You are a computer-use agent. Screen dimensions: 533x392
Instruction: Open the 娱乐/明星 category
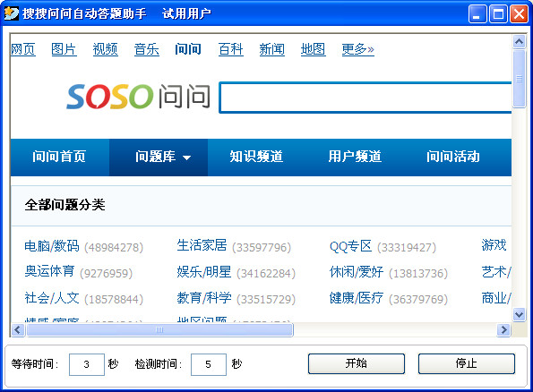(x=204, y=272)
